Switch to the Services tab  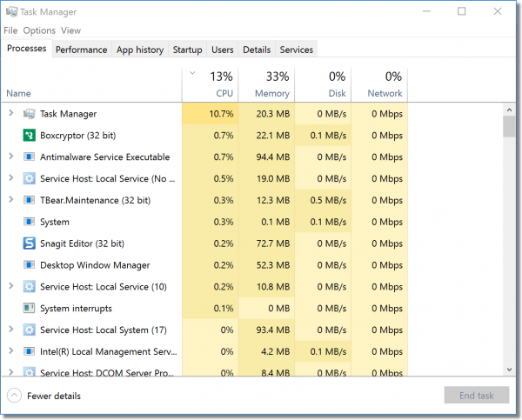(297, 50)
